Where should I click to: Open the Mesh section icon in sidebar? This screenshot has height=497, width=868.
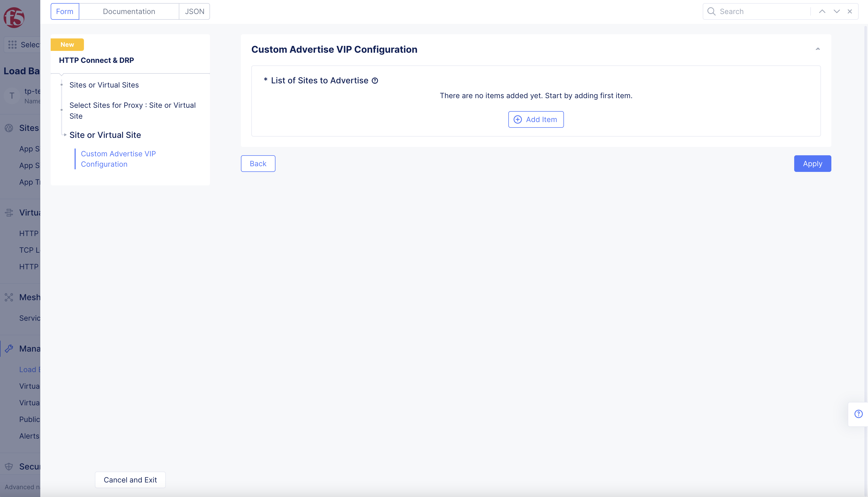pos(9,297)
